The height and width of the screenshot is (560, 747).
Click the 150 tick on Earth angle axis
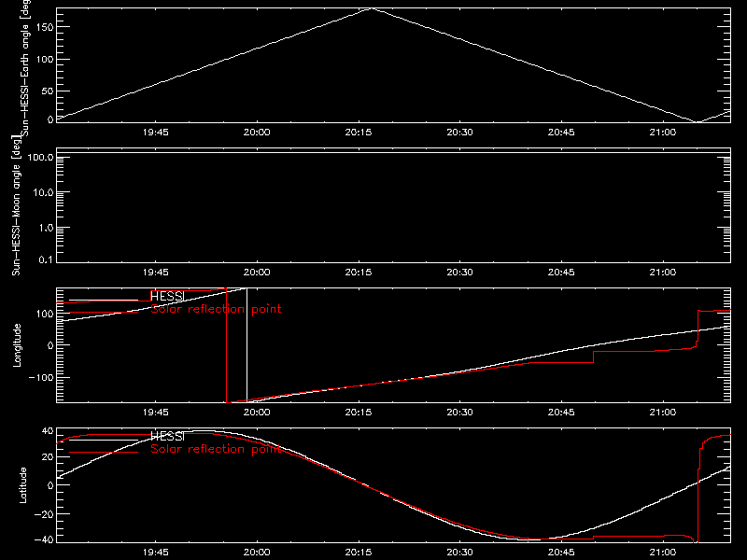click(x=44, y=27)
